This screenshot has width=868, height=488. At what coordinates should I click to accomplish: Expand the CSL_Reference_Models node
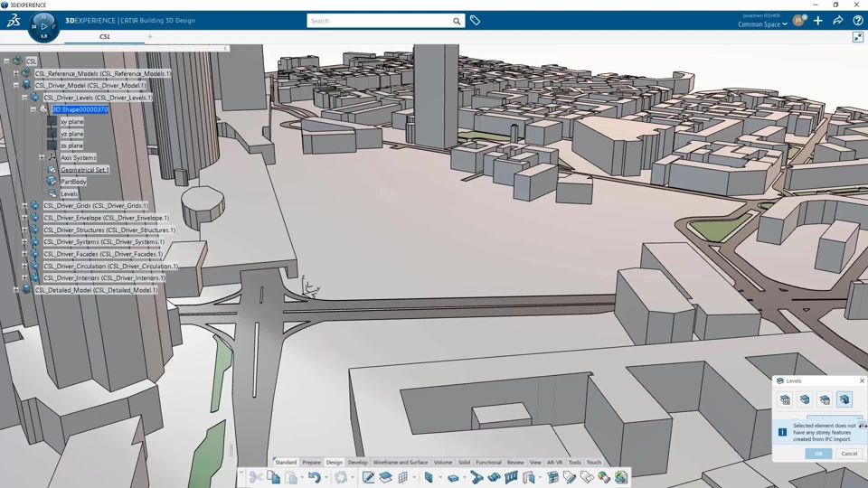[15, 73]
